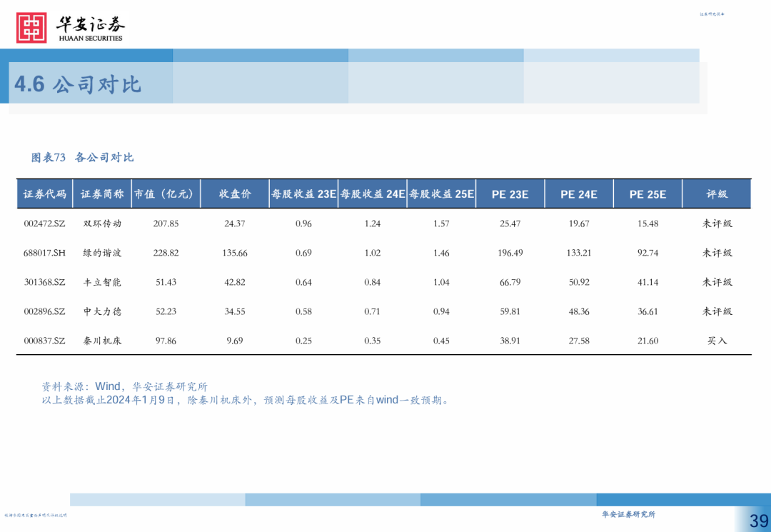Viewport: 771px width, 532px height.
Task: Click the '证券简称' column header
Action: [102, 194]
